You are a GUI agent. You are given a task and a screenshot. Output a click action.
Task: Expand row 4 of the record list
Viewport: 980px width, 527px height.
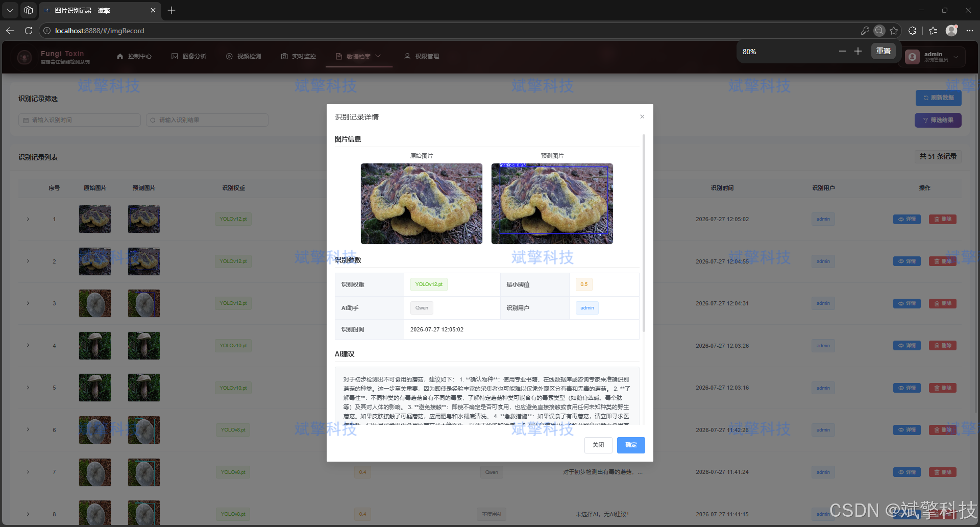click(28, 346)
